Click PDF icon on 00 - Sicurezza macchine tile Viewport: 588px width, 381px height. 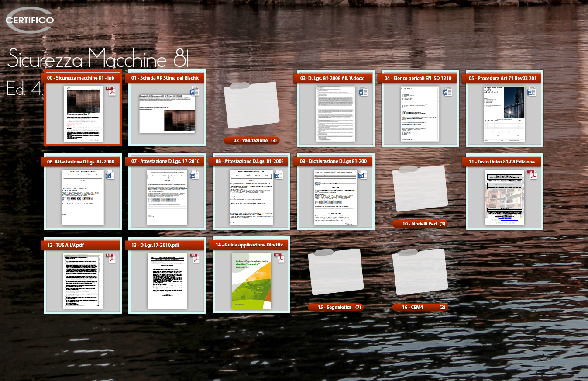[x=111, y=91]
